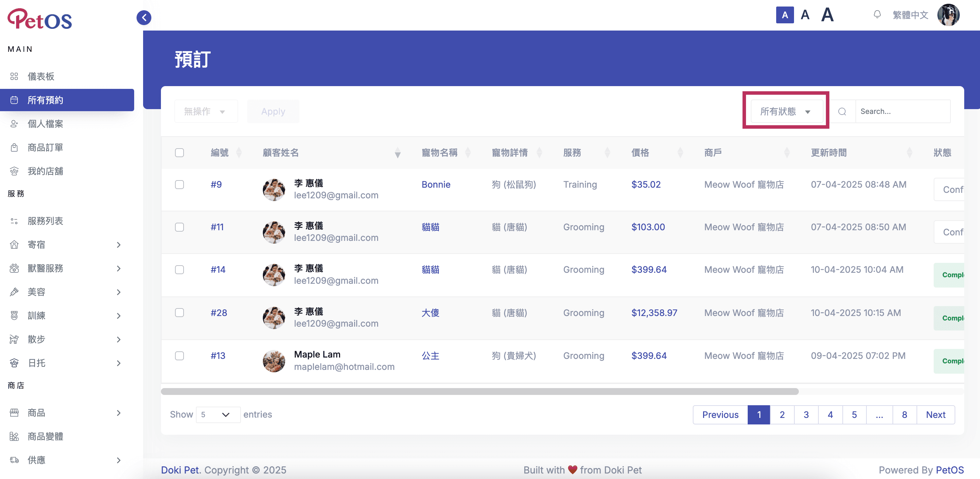Click the 供應 supply truck icon

point(14,460)
